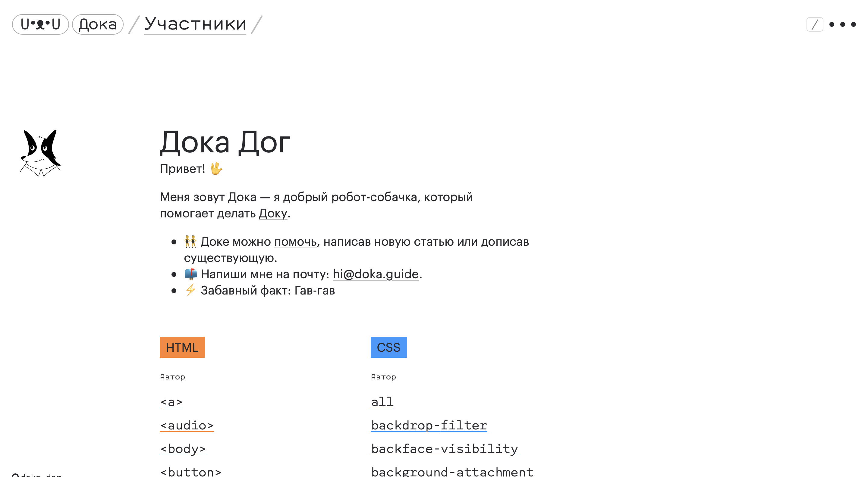Click the mailbox emoji in contact line
Image resolution: width=868 pixels, height=477 pixels.
[190, 274]
